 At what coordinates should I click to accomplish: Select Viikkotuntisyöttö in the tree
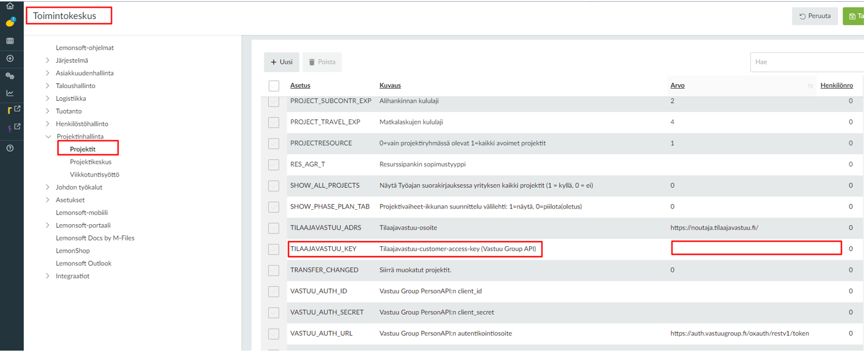click(94, 175)
